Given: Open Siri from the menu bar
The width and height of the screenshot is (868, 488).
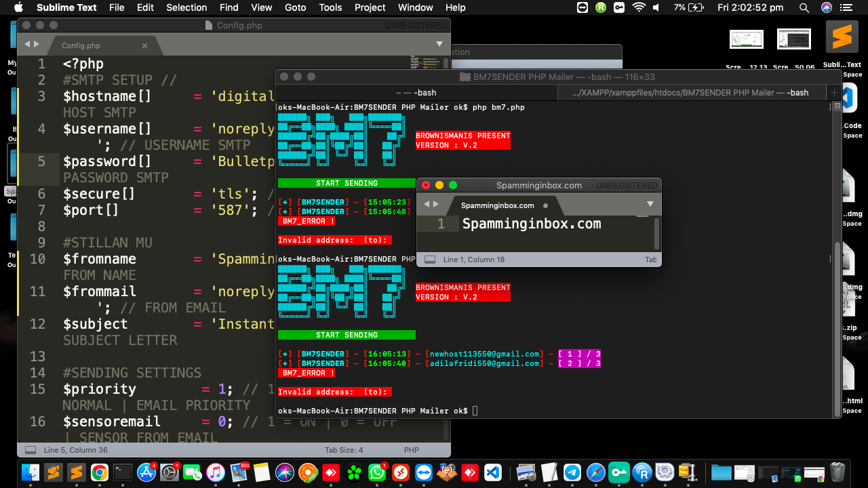Looking at the screenshot, I should [x=826, y=7].
